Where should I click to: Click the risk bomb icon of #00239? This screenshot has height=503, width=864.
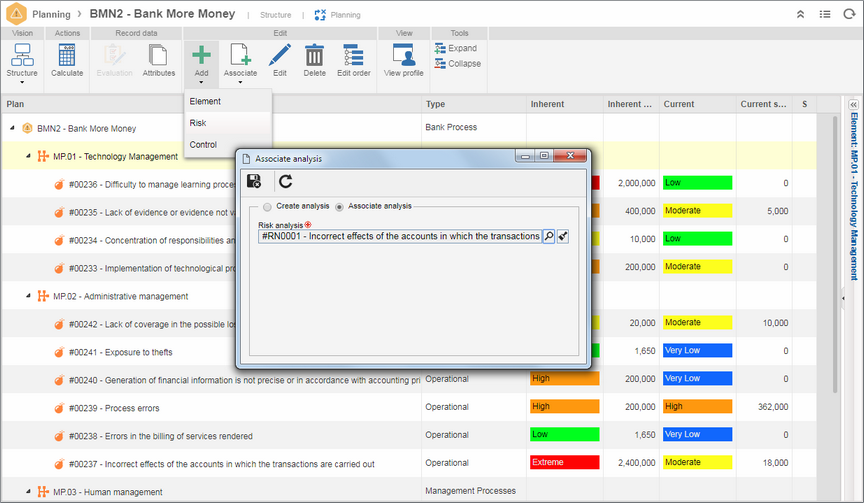tap(59, 408)
